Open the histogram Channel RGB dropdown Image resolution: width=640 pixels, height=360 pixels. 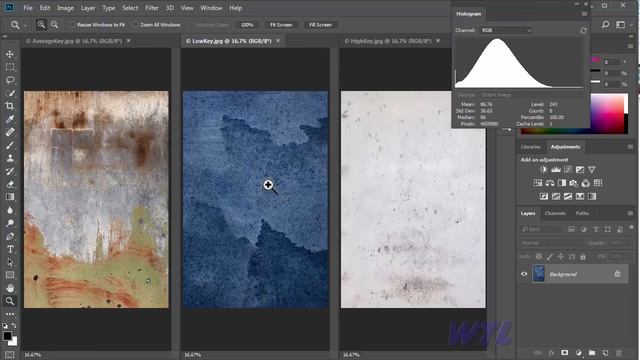[x=506, y=30]
